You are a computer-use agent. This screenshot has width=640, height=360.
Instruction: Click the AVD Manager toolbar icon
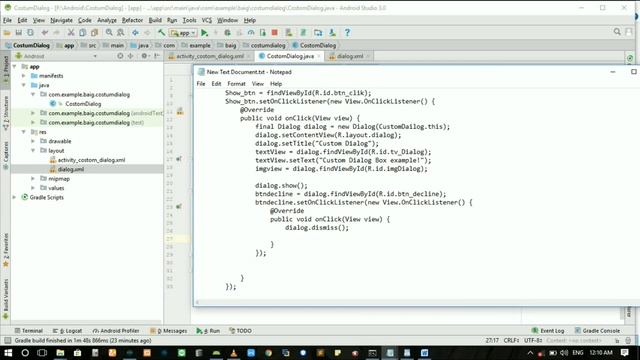289,33
